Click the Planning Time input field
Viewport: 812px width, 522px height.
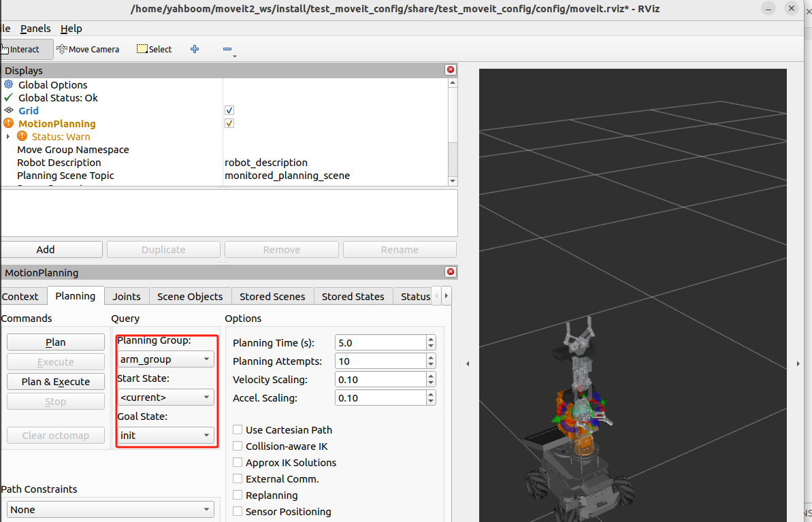[380, 343]
